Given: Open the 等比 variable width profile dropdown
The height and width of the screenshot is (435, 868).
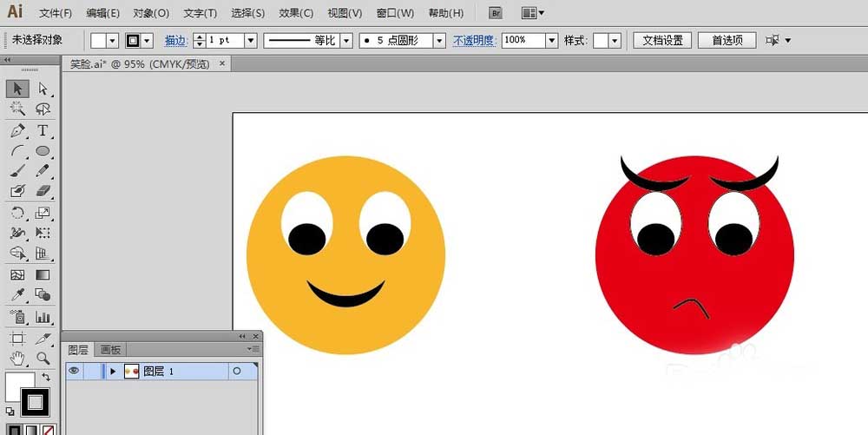Looking at the screenshot, I should 346,41.
